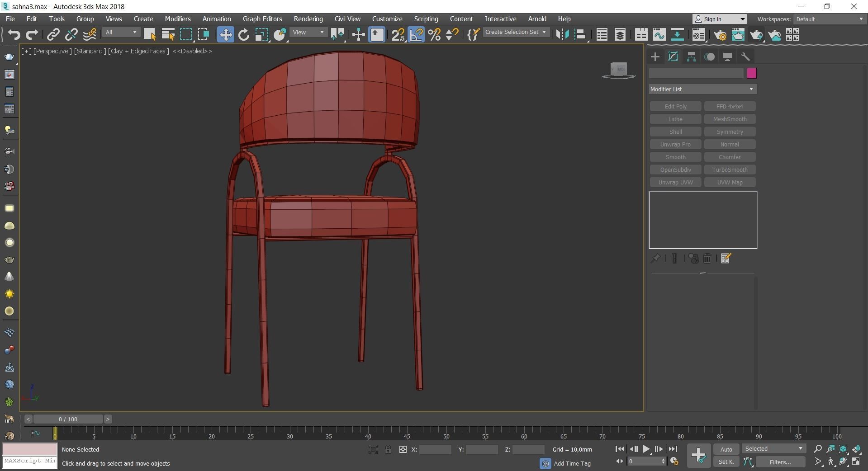Click the Unlink Selection icon
The image size is (868, 471).
click(x=71, y=35)
